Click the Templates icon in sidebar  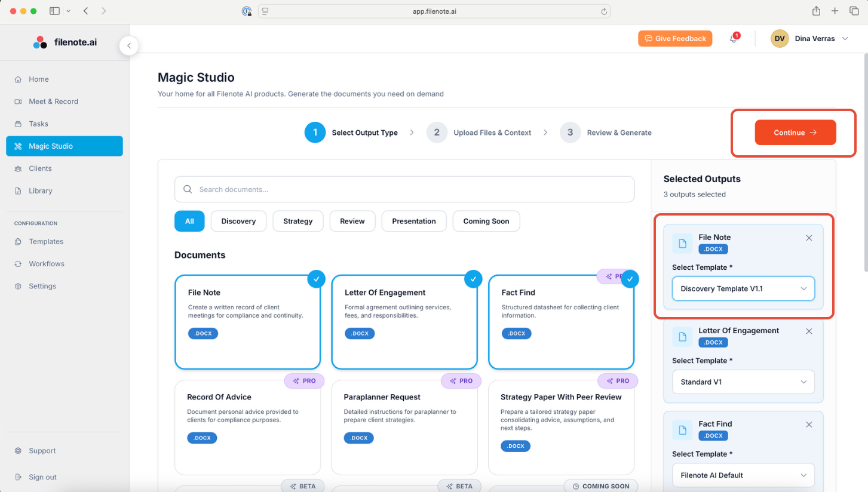pyautogui.click(x=18, y=242)
